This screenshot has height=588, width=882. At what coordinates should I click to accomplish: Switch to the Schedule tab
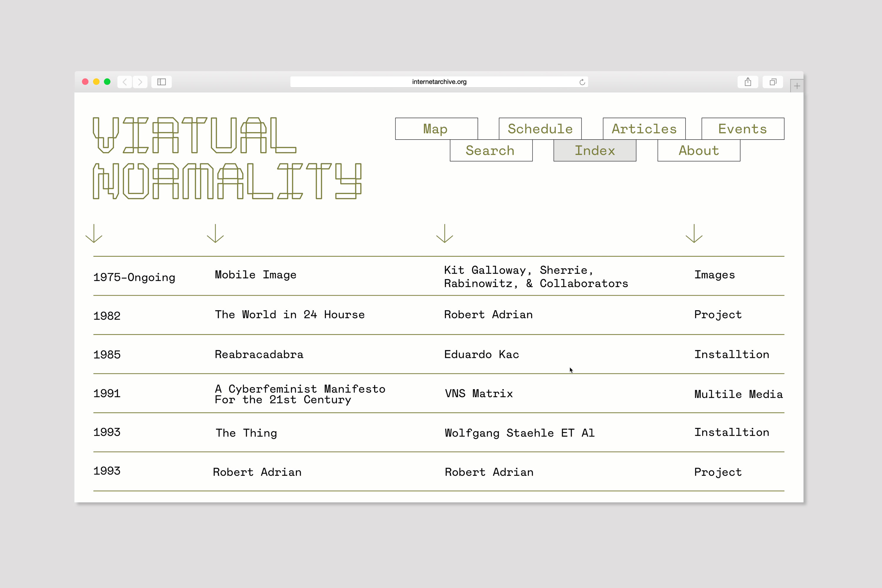pyautogui.click(x=540, y=129)
